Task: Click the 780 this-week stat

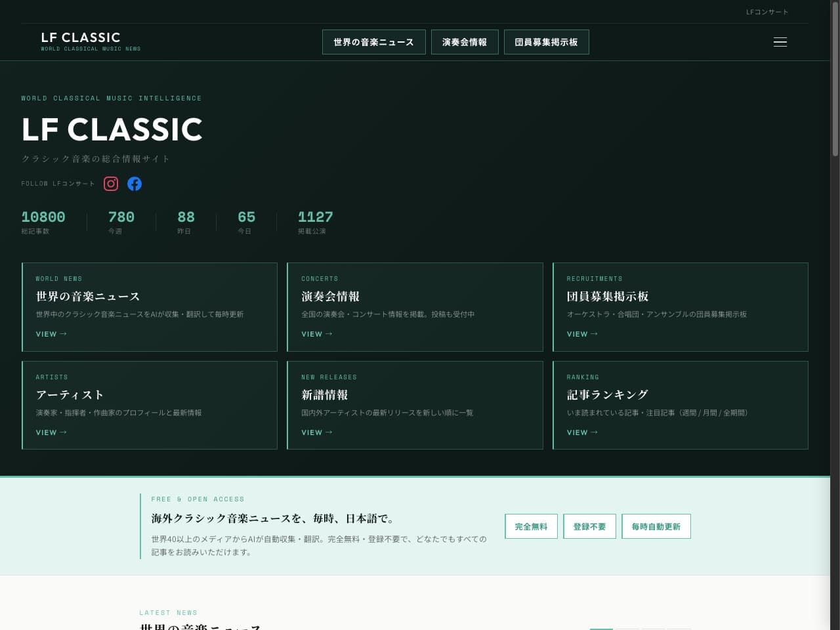Action: 121,222
